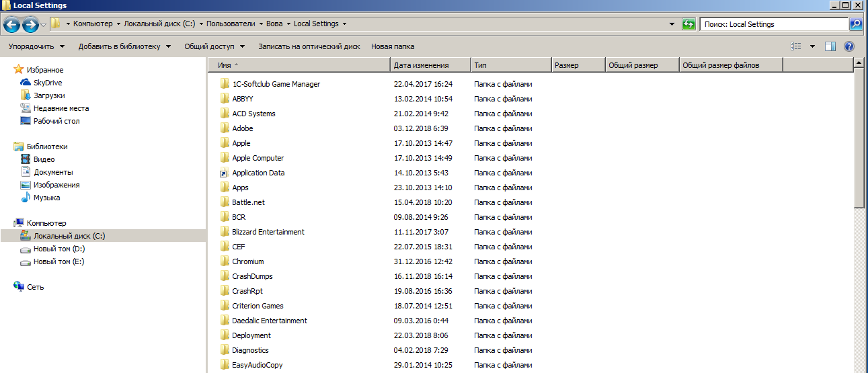
Task: Select the Chromium folder
Action: click(248, 261)
